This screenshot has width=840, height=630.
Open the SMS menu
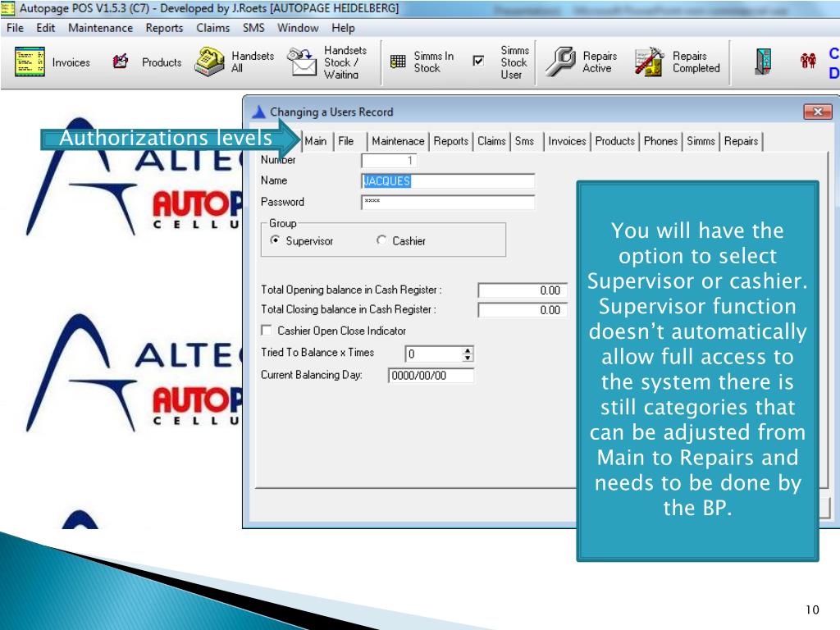click(253, 28)
